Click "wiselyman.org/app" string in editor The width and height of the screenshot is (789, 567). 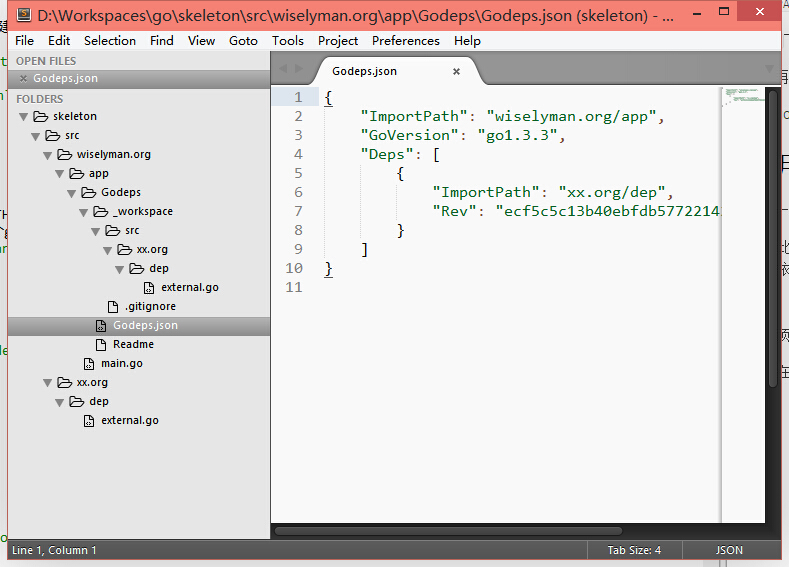point(571,116)
